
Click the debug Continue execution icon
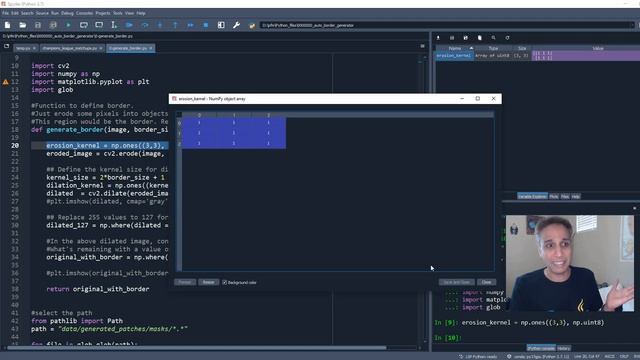[190, 25]
